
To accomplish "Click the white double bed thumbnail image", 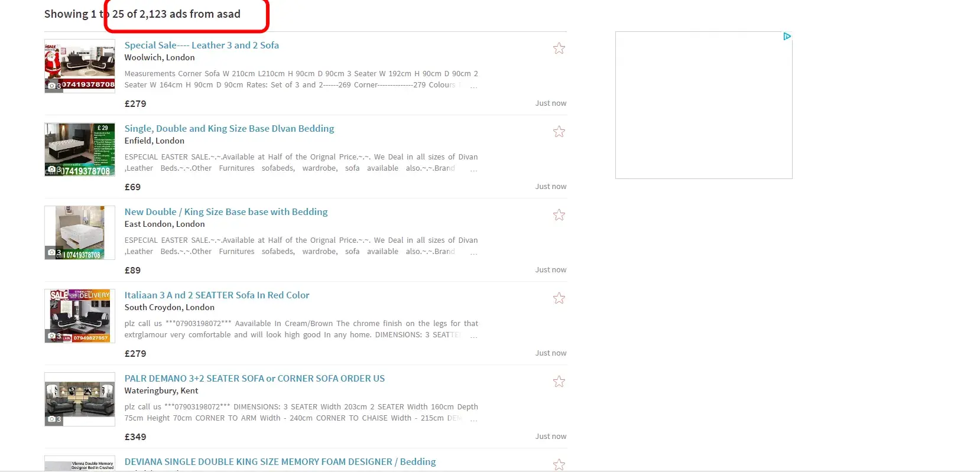I will point(80,233).
